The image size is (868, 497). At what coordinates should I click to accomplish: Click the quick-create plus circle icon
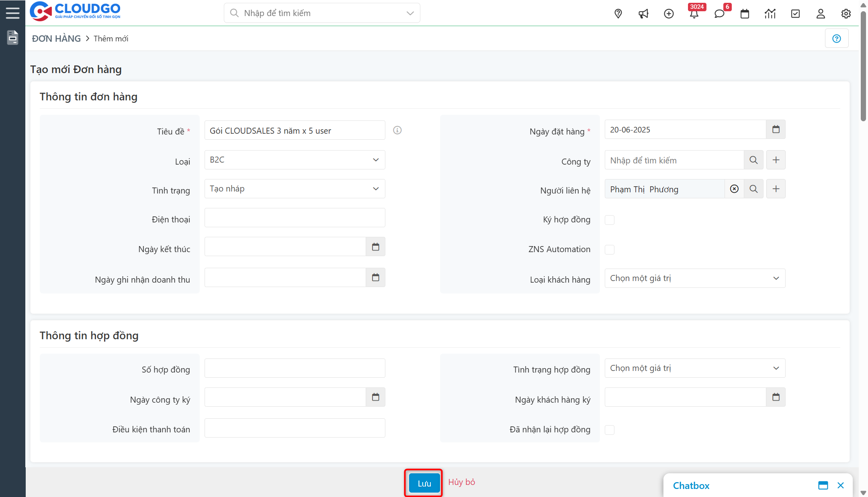pyautogui.click(x=669, y=14)
